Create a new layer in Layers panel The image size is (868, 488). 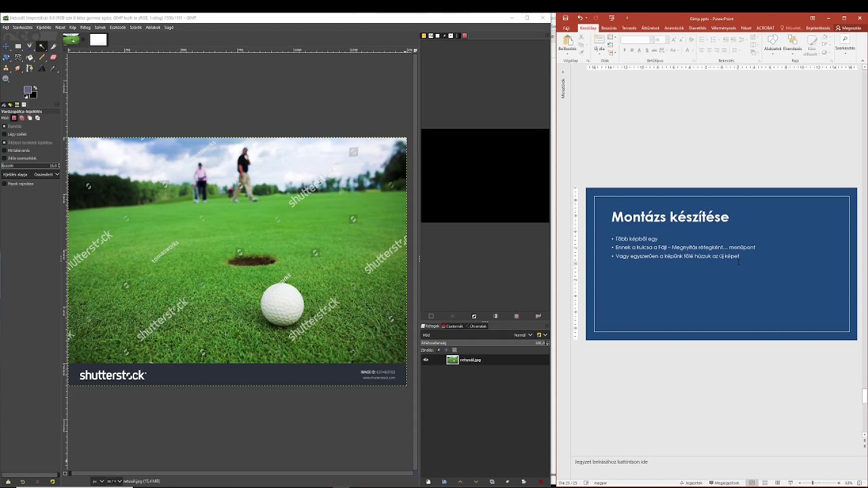click(x=428, y=482)
